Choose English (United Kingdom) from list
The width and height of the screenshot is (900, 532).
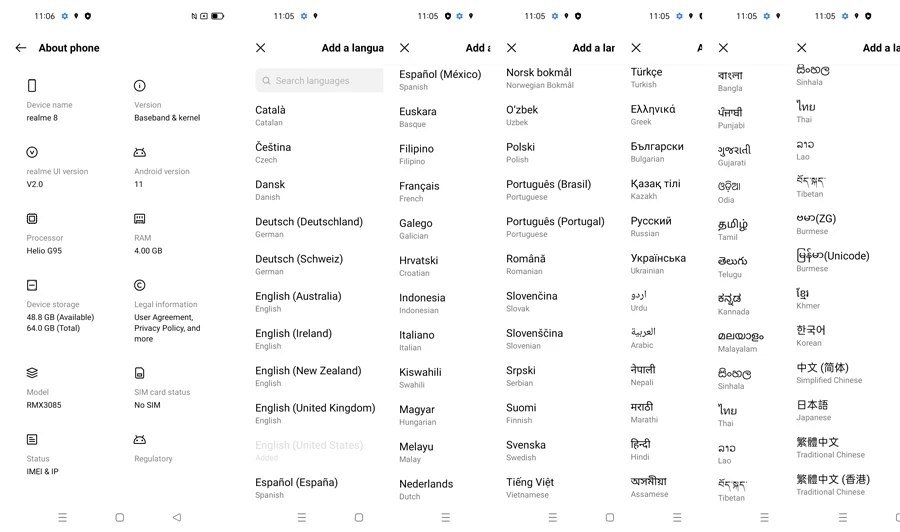(x=315, y=413)
